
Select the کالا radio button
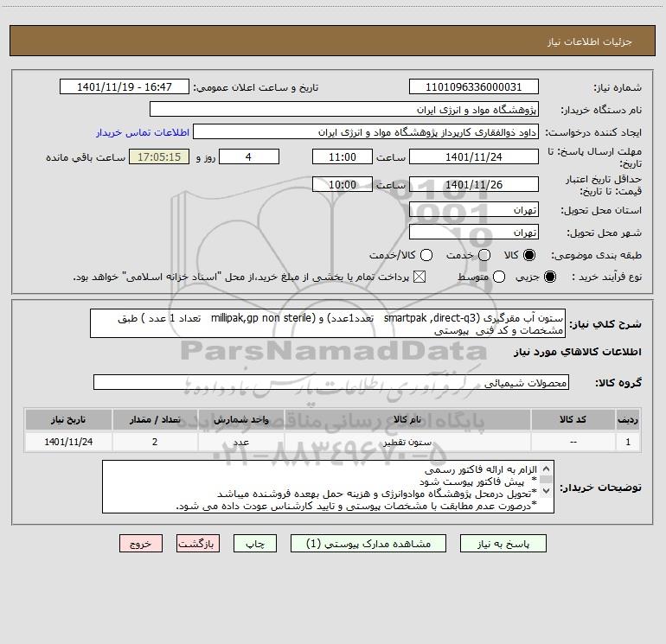(x=529, y=255)
